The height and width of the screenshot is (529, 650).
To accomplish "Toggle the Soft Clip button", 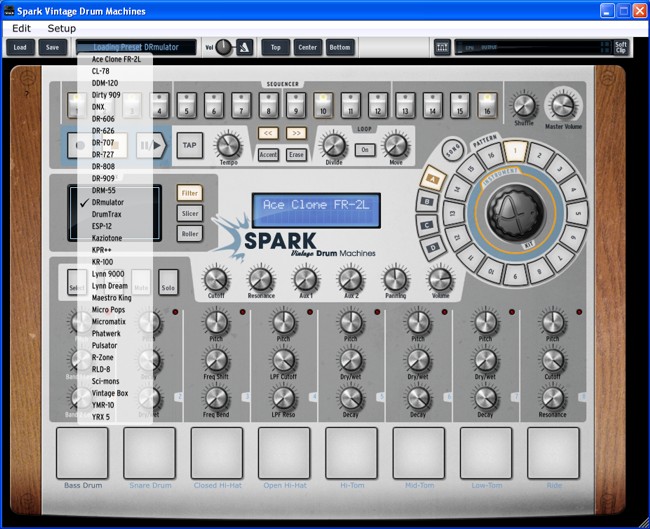I will 620,47.
